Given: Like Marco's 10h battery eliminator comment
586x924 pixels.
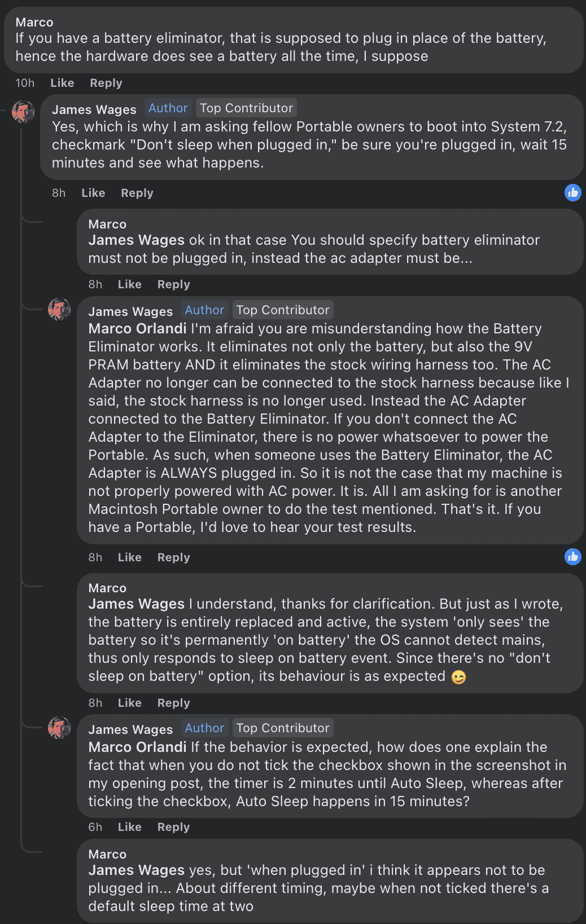Looking at the screenshot, I should tap(62, 83).
